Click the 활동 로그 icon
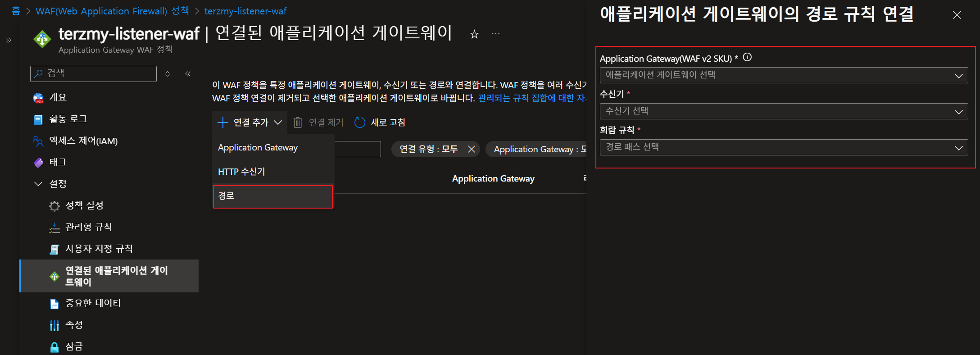Image resolution: width=980 pixels, height=355 pixels. click(x=38, y=119)
